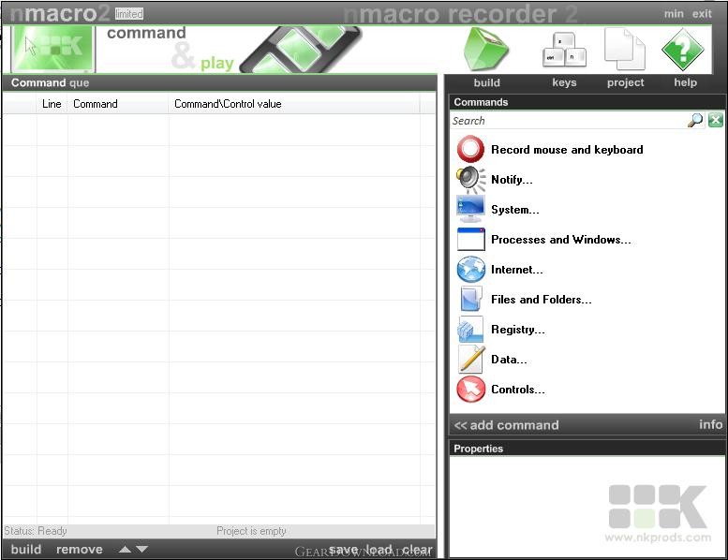Image resolution: width=728 pixels, height=560 pixels.
Task: Clear search with green X icon
Action: click(x=716, y=120)
